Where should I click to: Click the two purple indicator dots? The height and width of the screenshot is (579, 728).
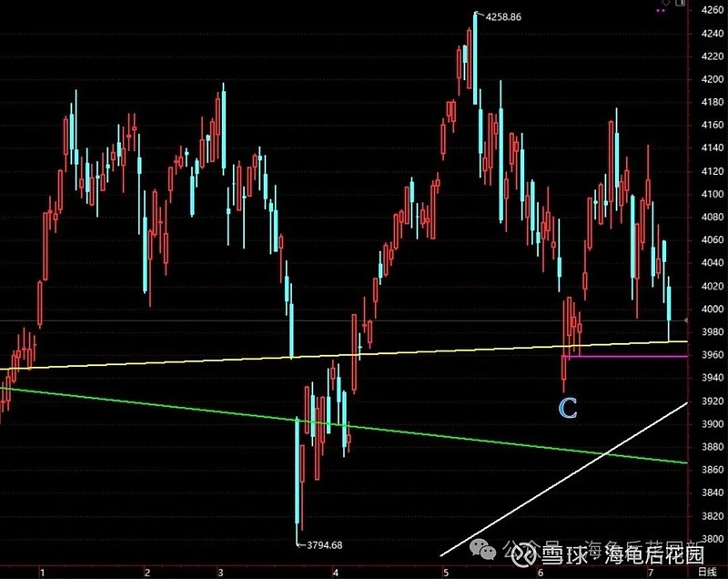(x=661, y=11)
